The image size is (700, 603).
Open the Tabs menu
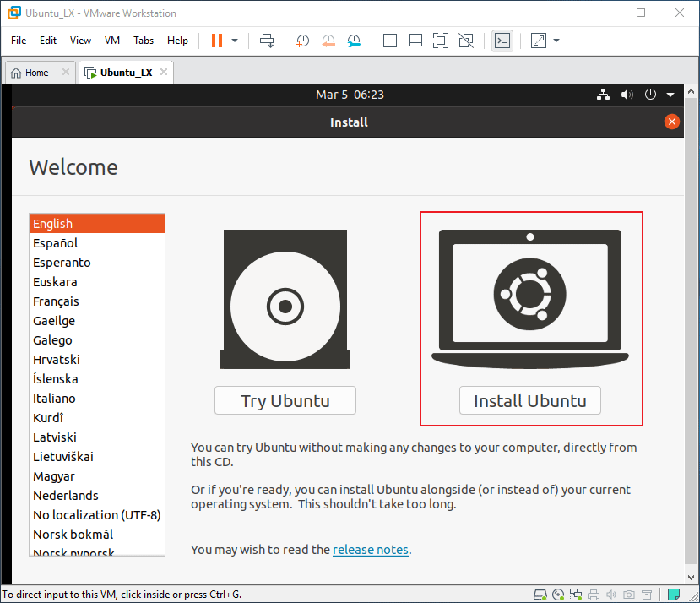click(143, 41)
